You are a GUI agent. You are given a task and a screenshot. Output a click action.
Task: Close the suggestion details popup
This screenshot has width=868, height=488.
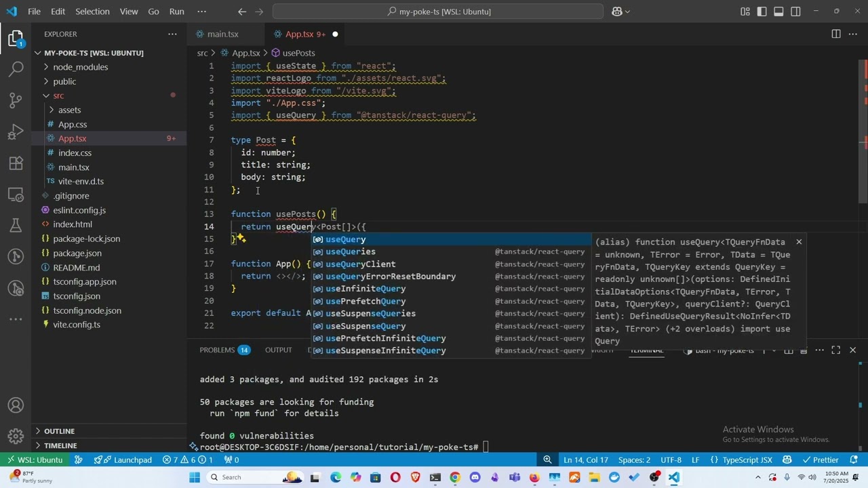[x=799, y=242]
